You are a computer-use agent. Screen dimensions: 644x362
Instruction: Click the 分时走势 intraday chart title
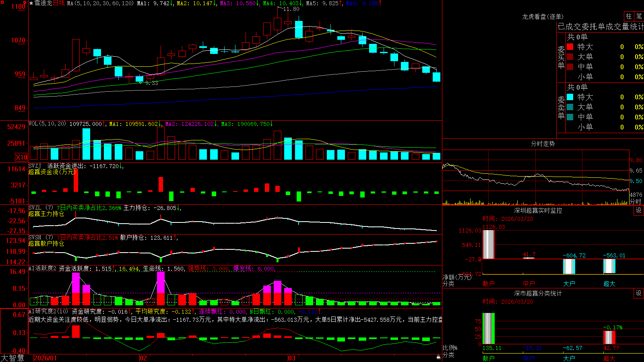click(543, 144)
